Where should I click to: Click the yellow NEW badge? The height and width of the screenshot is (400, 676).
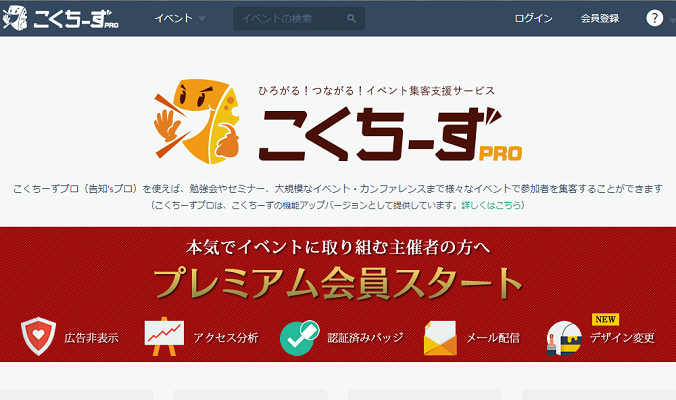click(x=605, y=319)
